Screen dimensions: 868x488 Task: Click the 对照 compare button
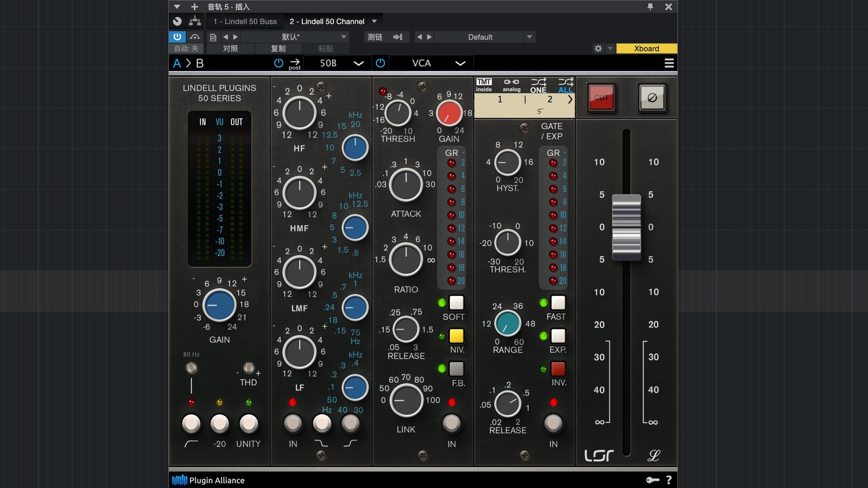pos(230,48)
